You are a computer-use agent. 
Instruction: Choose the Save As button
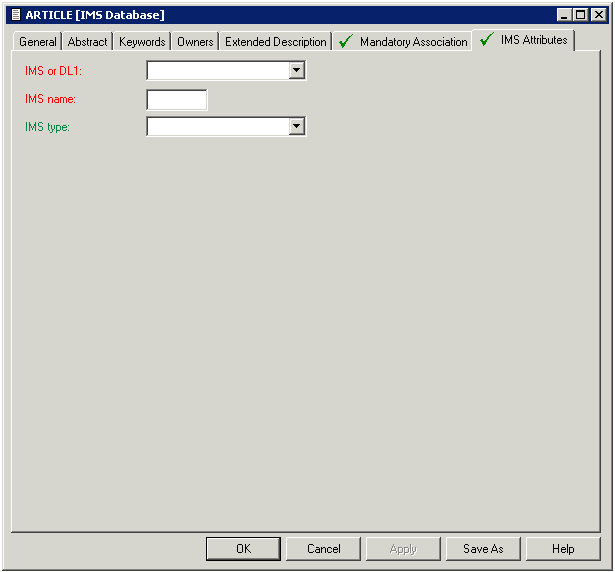coord(483,549)
